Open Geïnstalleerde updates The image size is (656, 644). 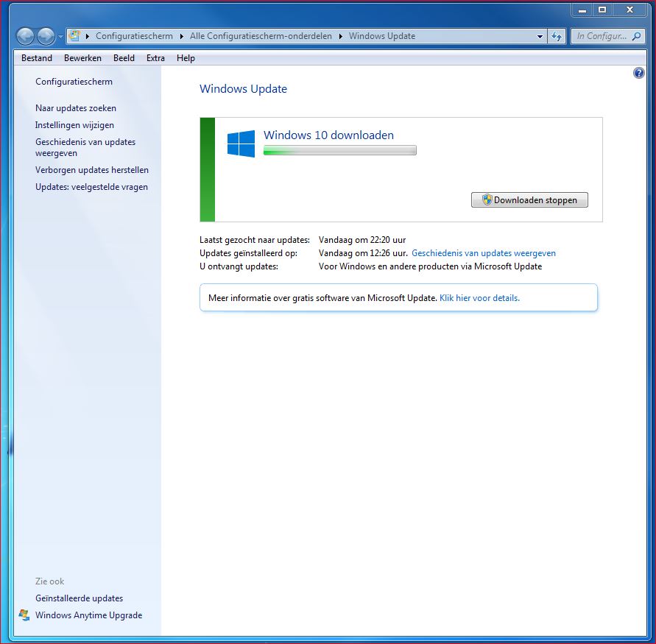(79, 598)
